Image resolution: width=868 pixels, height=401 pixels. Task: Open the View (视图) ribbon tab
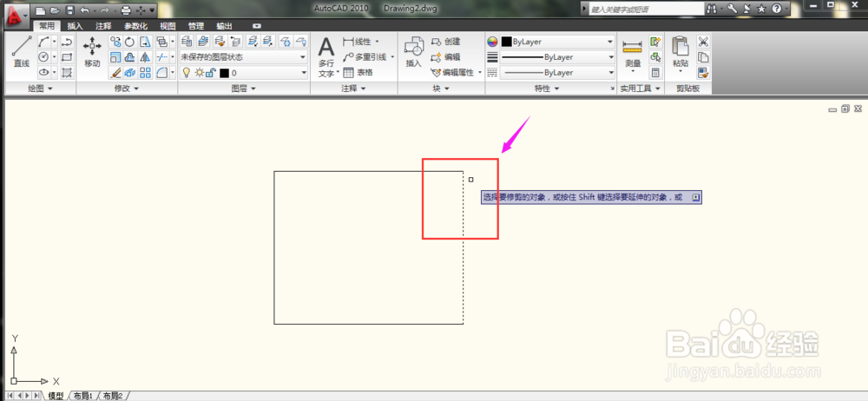point(168,26)
